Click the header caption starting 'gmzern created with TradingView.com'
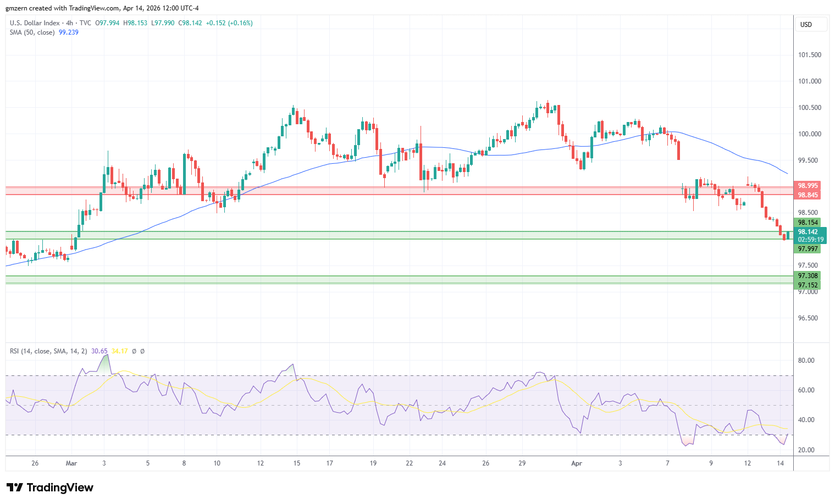This screenshot has width=835, height=504. click(102, 8)
